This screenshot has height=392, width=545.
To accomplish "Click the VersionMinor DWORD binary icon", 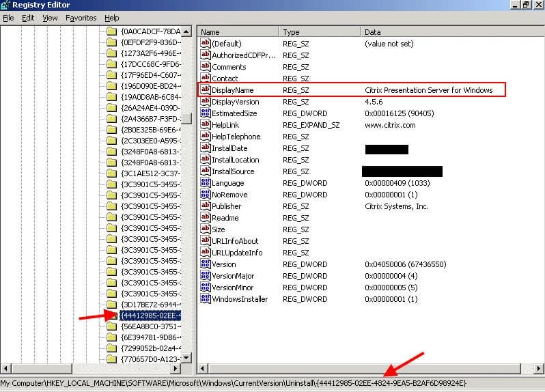I will click(x=206, y=287).
